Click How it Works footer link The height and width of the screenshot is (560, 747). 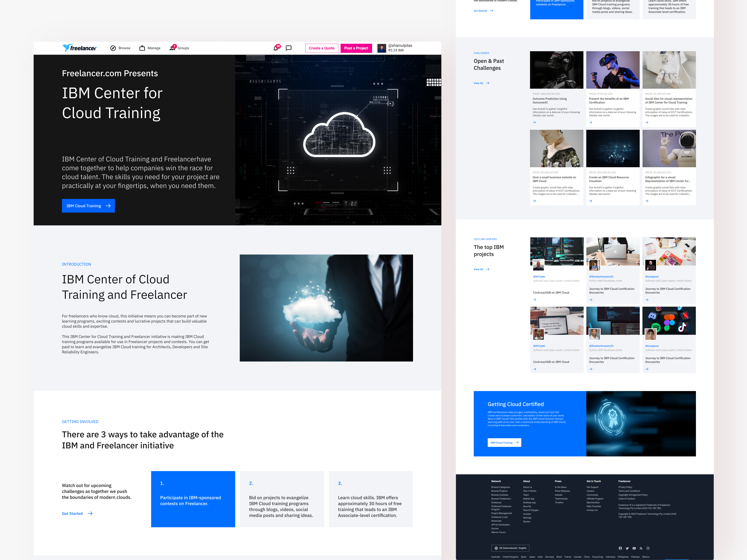pos(530,491)
